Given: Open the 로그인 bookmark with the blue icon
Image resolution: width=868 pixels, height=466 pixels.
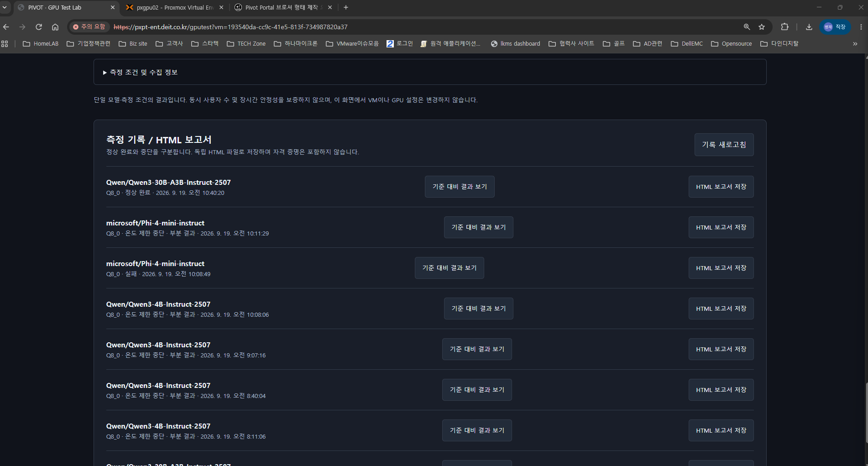Looking at the screenshot, I should [x=400, y=44].
